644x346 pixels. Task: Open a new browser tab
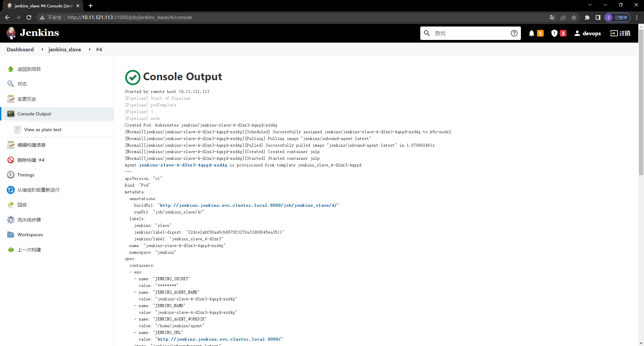click(x=91, y=6)
